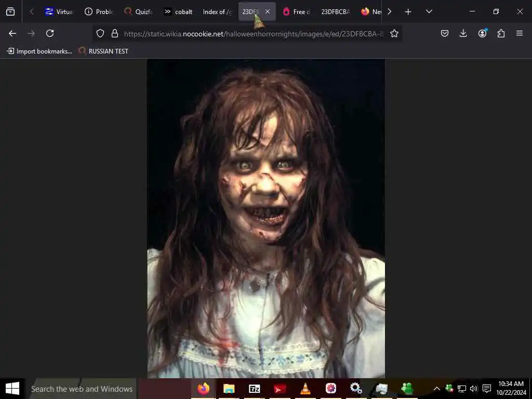Open the red arrow app in taskbar
This screenshot has width=532, height=399.
tap(280, 389)
